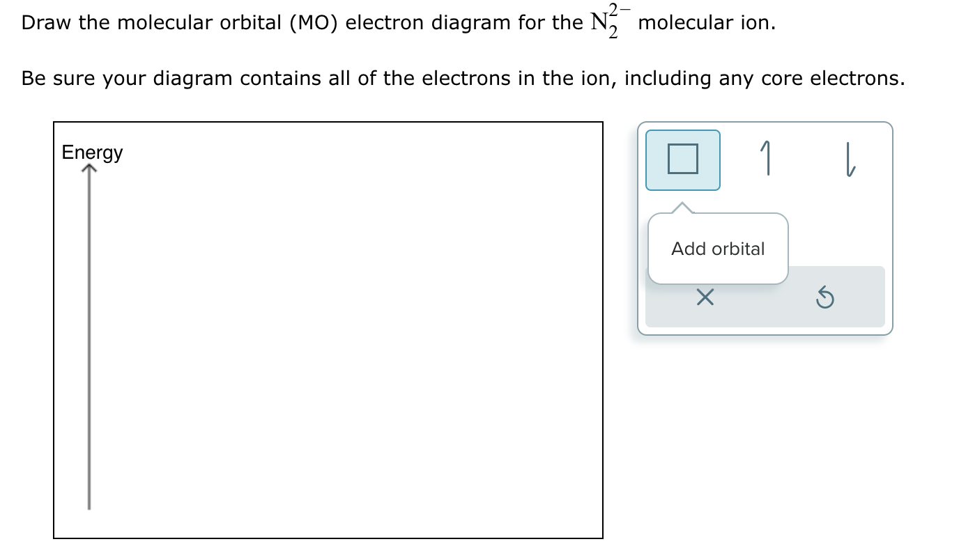The height and width of the screenshot is (560, 959).
Task: Select the spin-down electron arrow tool
Action: coord(847,159)
